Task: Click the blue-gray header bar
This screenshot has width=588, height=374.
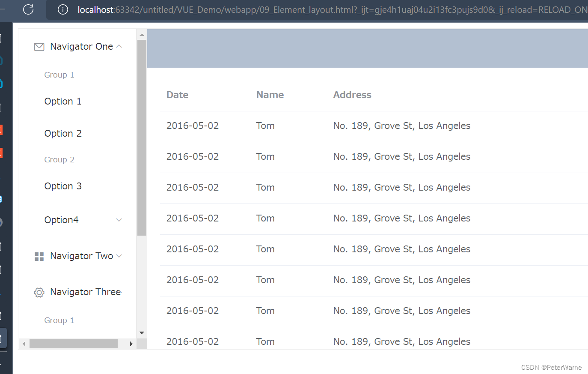Action: (x=368, y=48)
